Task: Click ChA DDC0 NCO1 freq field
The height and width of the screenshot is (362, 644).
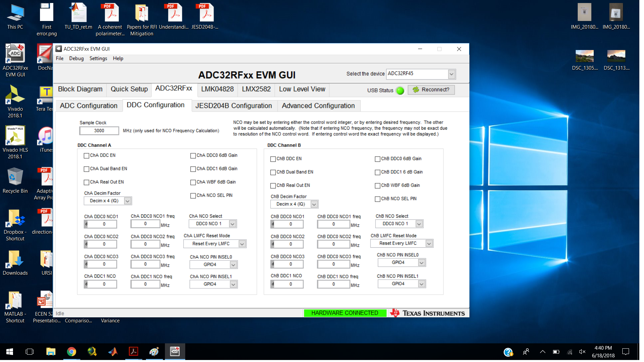Action: pyautogui.click(x=145, y=224)
